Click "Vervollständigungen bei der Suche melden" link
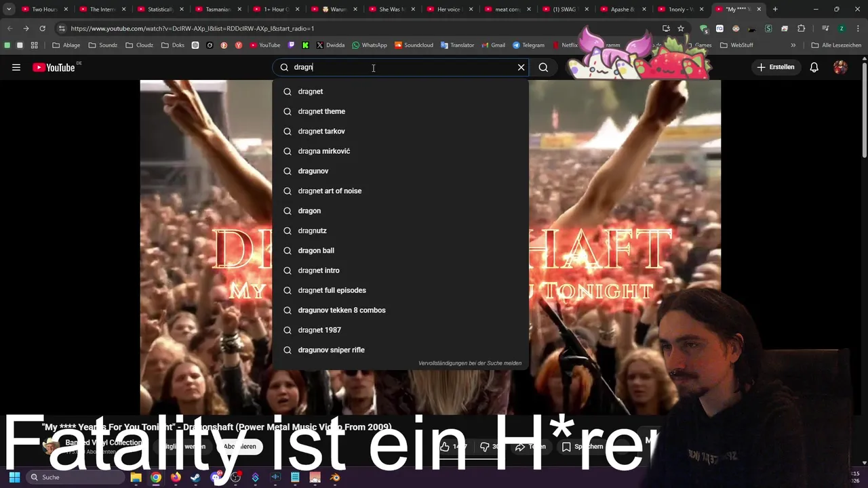Screen dimensions: 868x488 470,363
